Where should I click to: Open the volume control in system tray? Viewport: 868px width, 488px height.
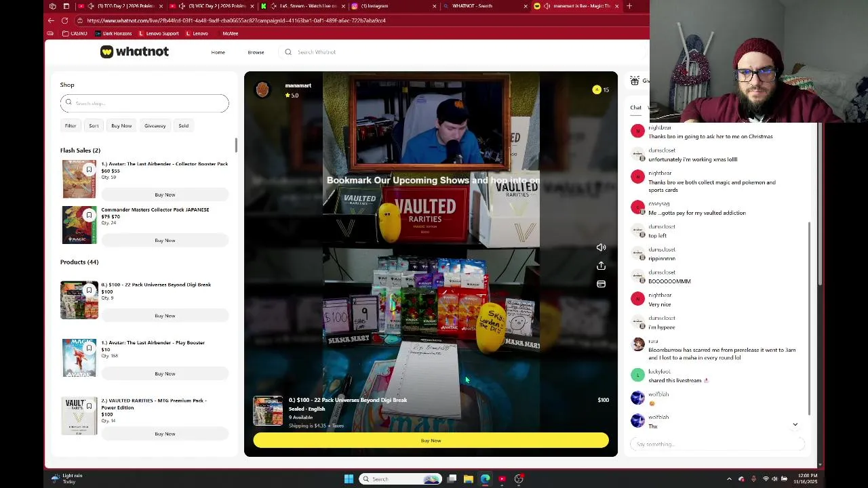pos(774,479)
